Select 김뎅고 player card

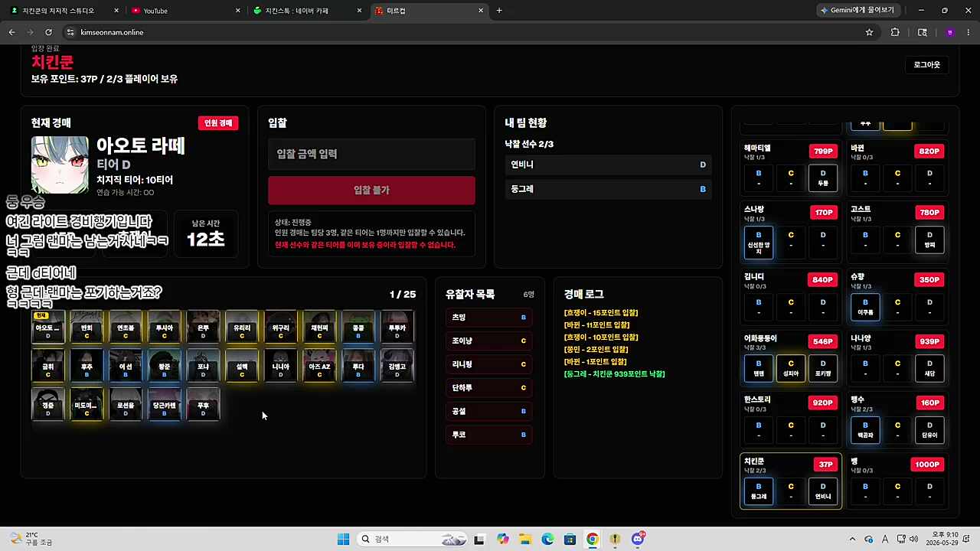click(397, 366)
